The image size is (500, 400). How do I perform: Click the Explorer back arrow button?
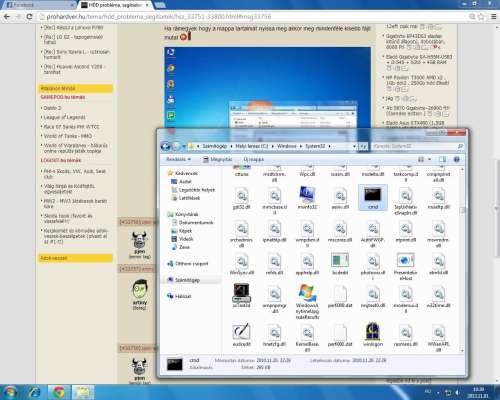[x=166, y=146]
